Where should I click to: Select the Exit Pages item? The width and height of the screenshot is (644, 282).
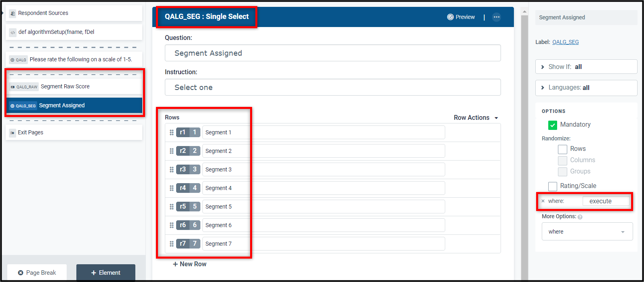74,133
